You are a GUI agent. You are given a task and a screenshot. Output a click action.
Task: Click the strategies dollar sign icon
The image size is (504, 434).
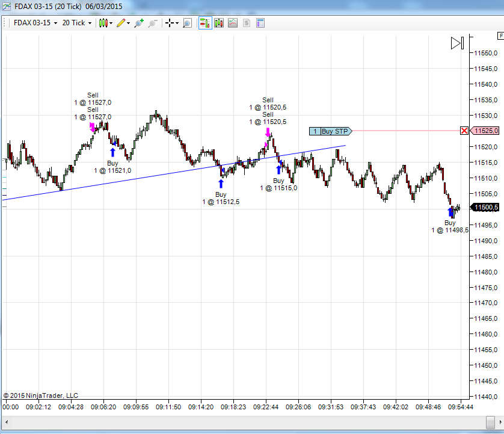247,23
